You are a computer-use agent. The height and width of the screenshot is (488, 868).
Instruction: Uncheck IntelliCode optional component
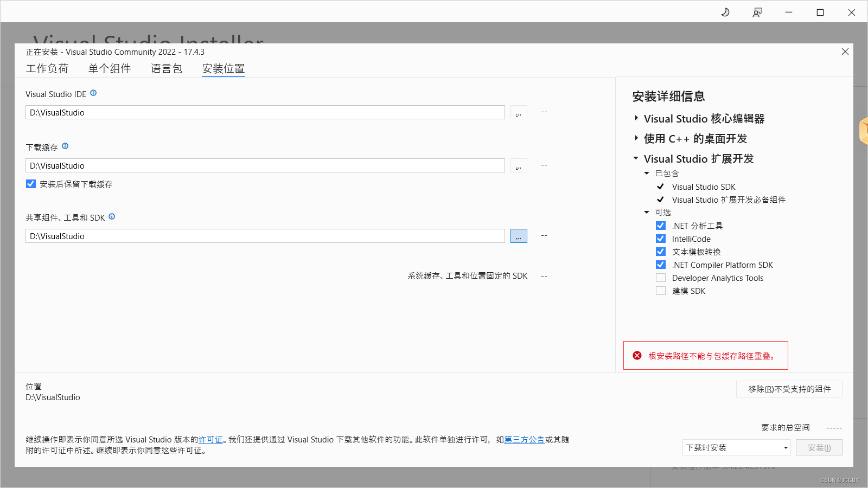[661, 239]
